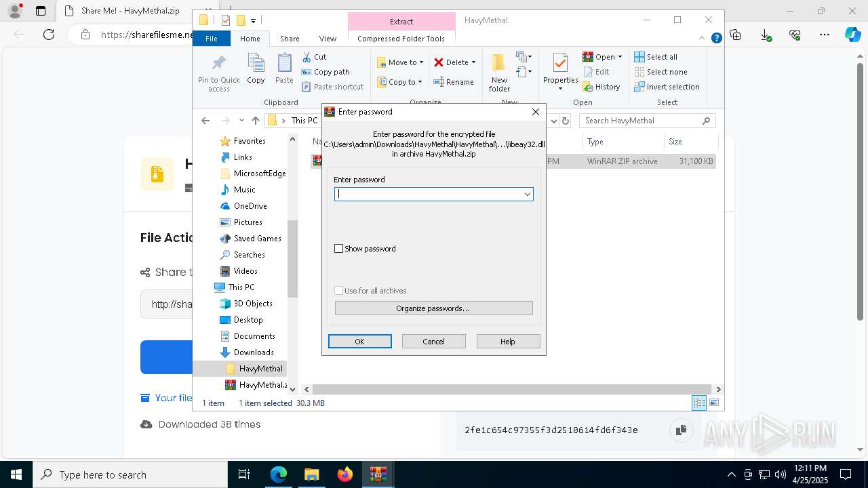
Task: Switch to the Home ribbon tab
Action: (250, 39)
